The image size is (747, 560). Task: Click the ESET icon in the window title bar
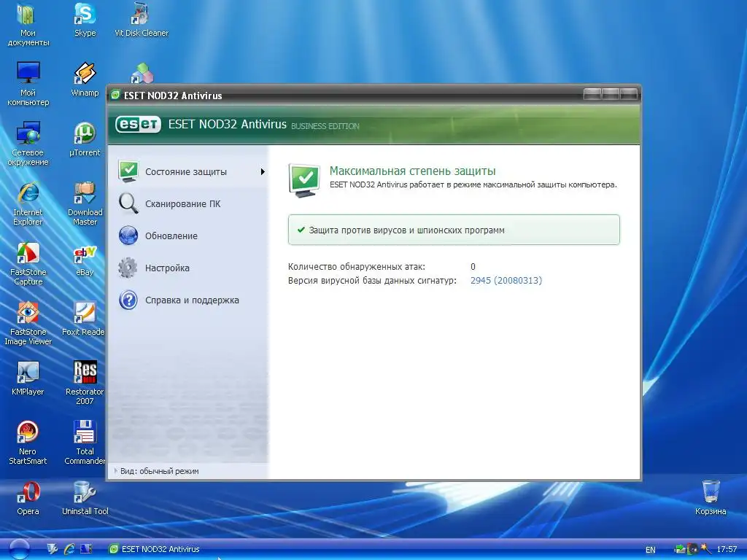(x=115, y=95)
